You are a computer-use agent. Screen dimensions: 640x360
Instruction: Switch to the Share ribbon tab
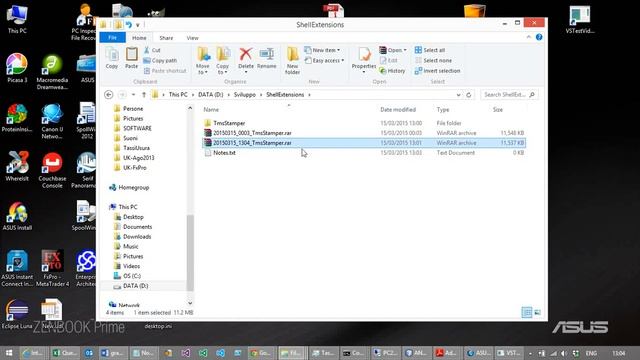pyautogui.click(x=166, y=38)
